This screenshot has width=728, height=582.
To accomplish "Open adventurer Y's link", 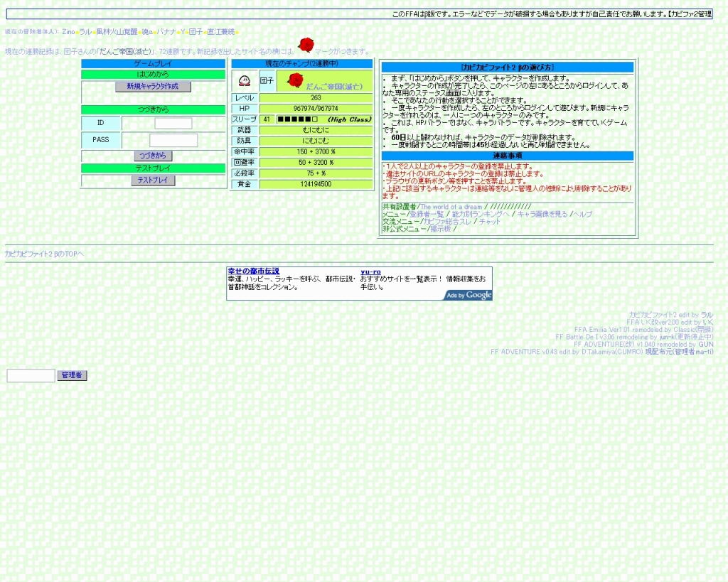I will tap(183, 32).
